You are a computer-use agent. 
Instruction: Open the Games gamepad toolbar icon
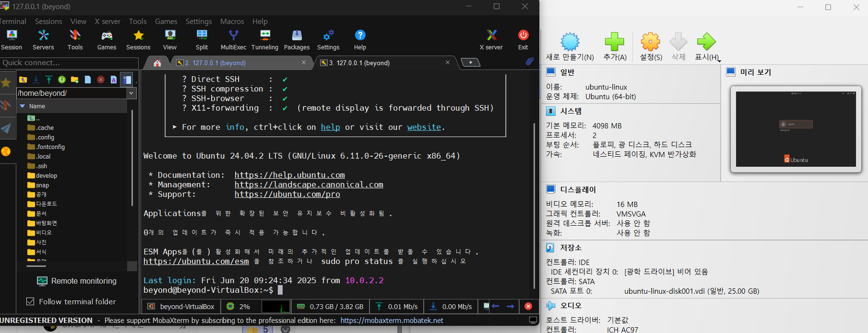(x=107, y=40)
